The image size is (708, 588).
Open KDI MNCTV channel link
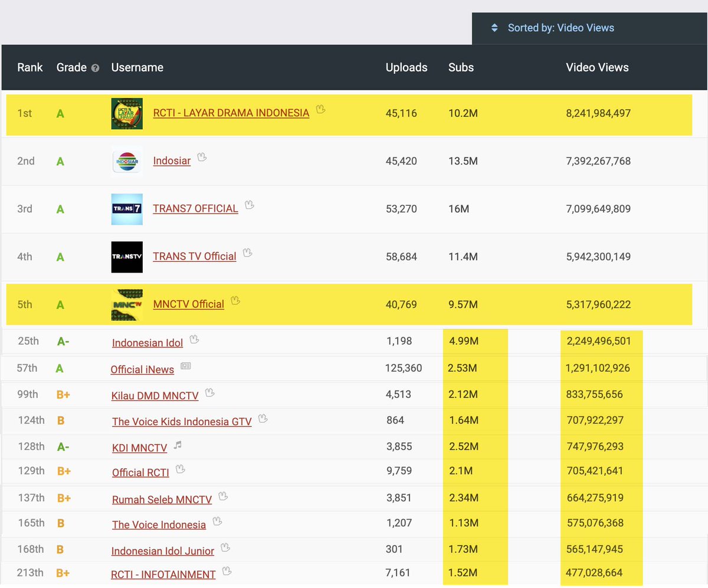pos(139,448)
